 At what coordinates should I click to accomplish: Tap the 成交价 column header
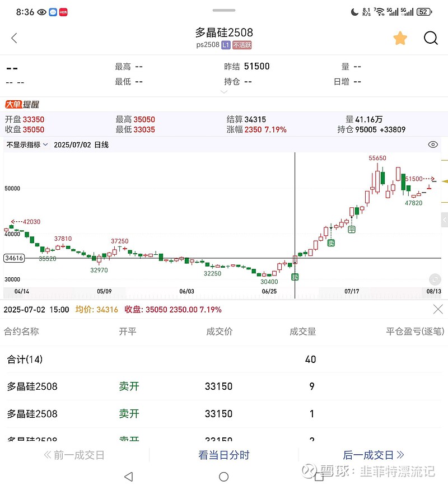pyautogui.click(x=220, y=332)
